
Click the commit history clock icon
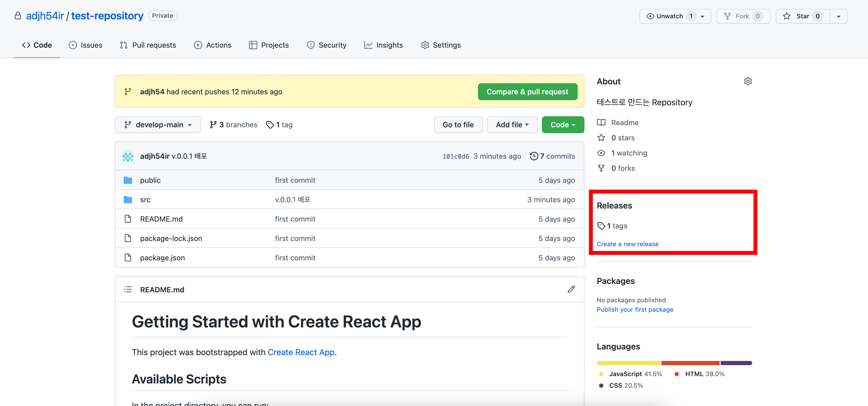tap(534, 156)
